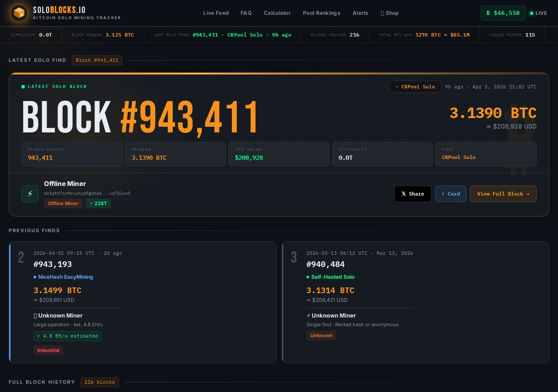The height and width of the screenshot is (392, 558).
Task: Click the NiceHash EasyMining status dot
Action: [x=35, y=277]
